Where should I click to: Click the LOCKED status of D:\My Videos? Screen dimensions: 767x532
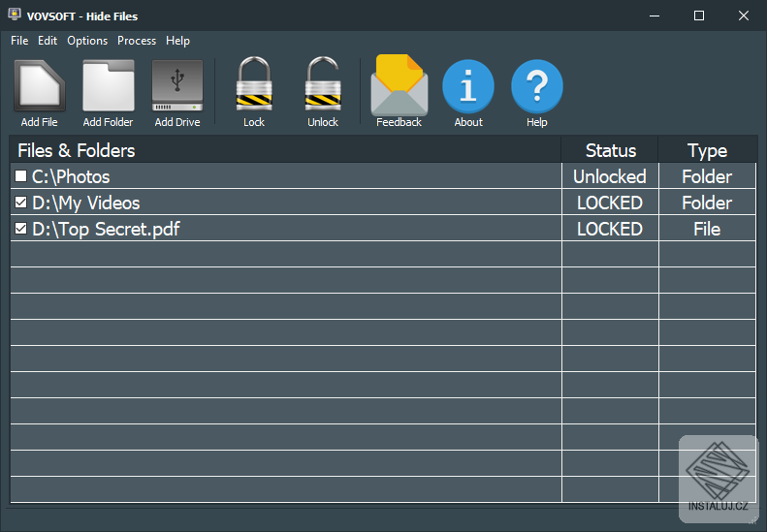coord(610,203)
